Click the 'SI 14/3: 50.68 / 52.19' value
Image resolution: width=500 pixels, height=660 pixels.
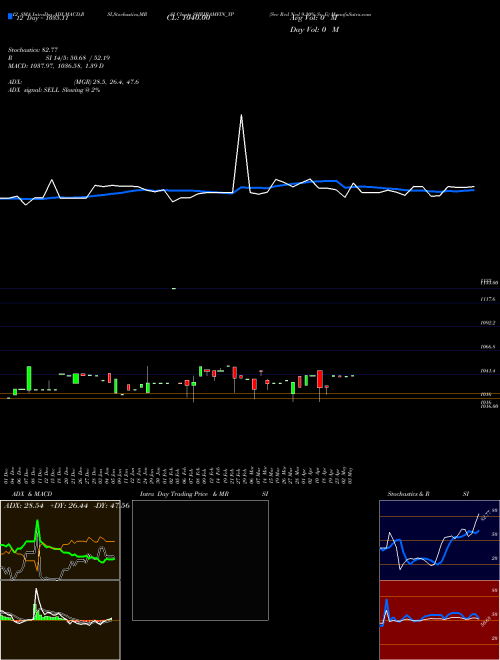coord(78,58)
